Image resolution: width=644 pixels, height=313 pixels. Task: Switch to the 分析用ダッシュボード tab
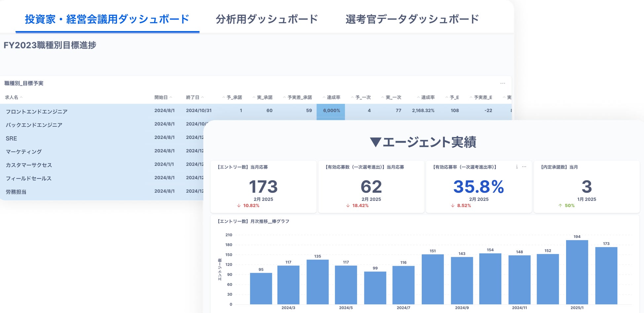tap(267, 19)
